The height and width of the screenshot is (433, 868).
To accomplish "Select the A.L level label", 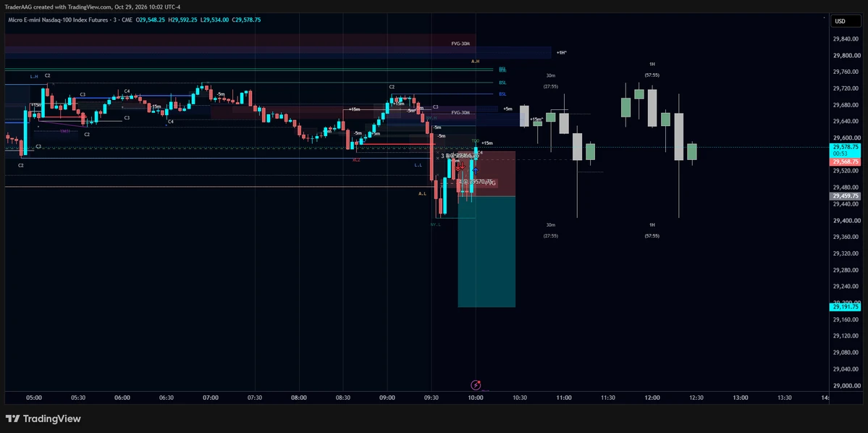I will [x=422, y=194].
